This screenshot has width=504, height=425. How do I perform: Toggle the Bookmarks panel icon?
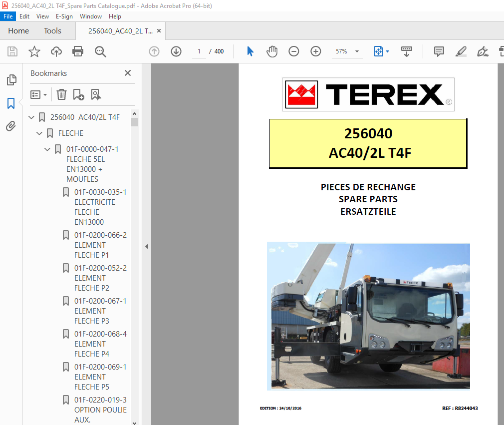(x=11, y=103)
